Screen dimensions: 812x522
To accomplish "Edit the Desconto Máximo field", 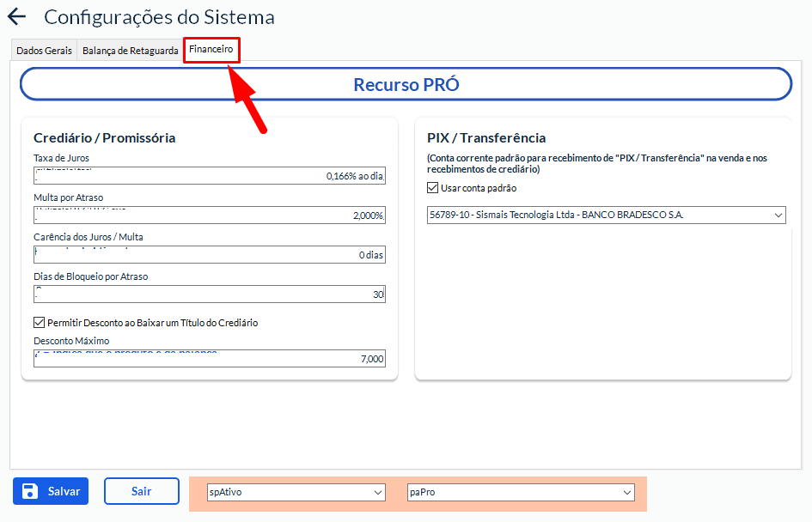I will 210,358.
